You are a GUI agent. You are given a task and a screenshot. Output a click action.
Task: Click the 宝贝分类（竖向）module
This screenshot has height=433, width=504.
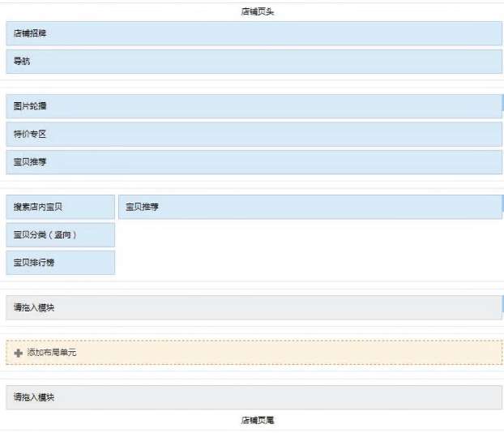(x=61, y=235)
